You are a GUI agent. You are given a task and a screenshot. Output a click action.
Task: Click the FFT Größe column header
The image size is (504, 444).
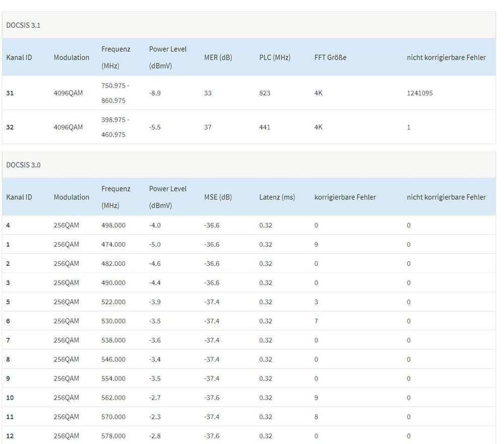coord(331,58)
